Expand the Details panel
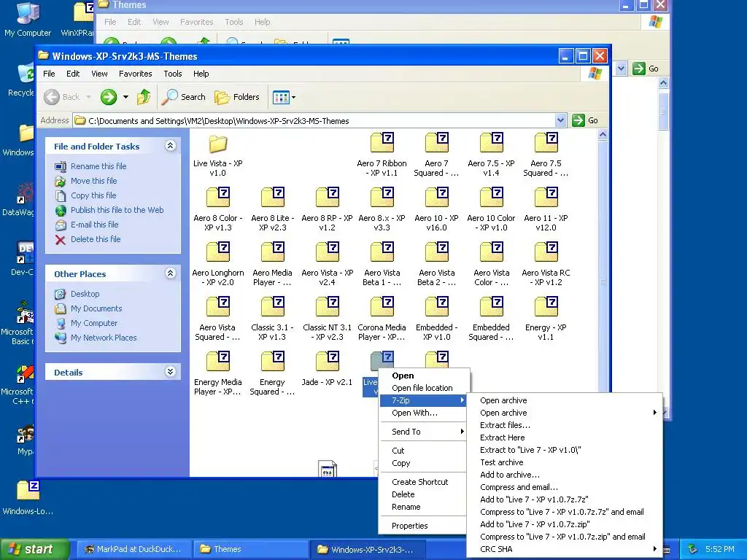The height and width of the screenshot is (560, 747). tap(170, 372)
